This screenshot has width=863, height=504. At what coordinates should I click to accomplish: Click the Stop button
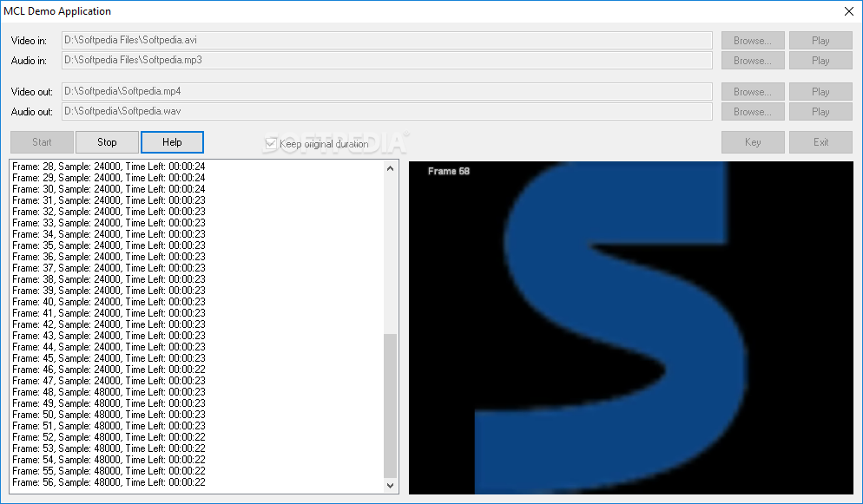107,142
